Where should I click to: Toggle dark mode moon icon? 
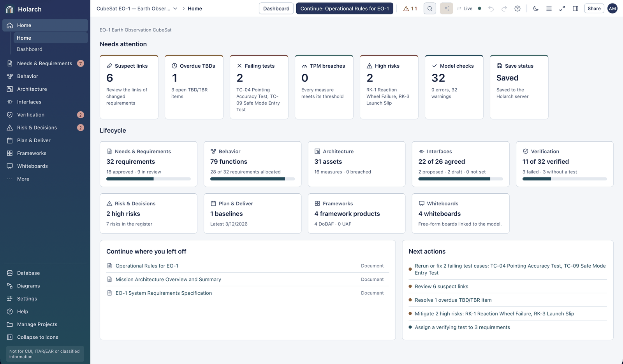[x=536, y=9]
